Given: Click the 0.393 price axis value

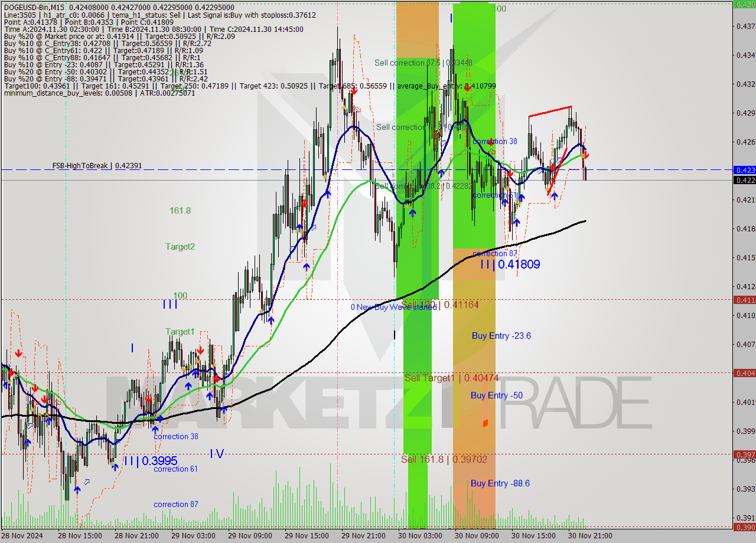Looking at the screenshot, I should point(745,489).
